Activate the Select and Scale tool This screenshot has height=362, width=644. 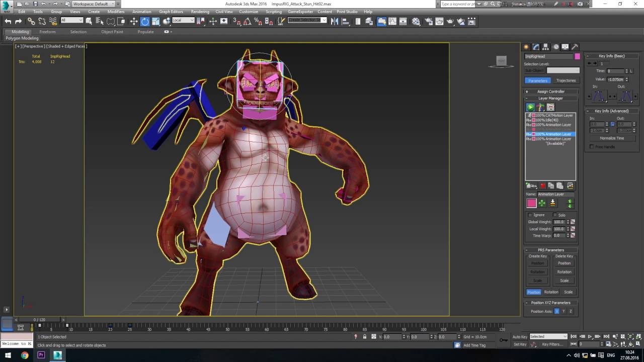(x=156, y=21)
